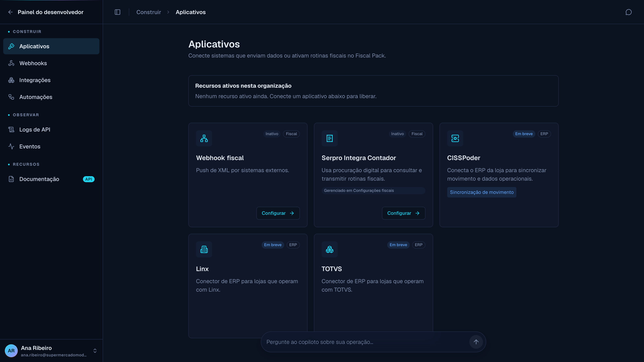This screenshot has height=362, width=644.
Task: Click the OBSERVAR section label
Action: 26,115
